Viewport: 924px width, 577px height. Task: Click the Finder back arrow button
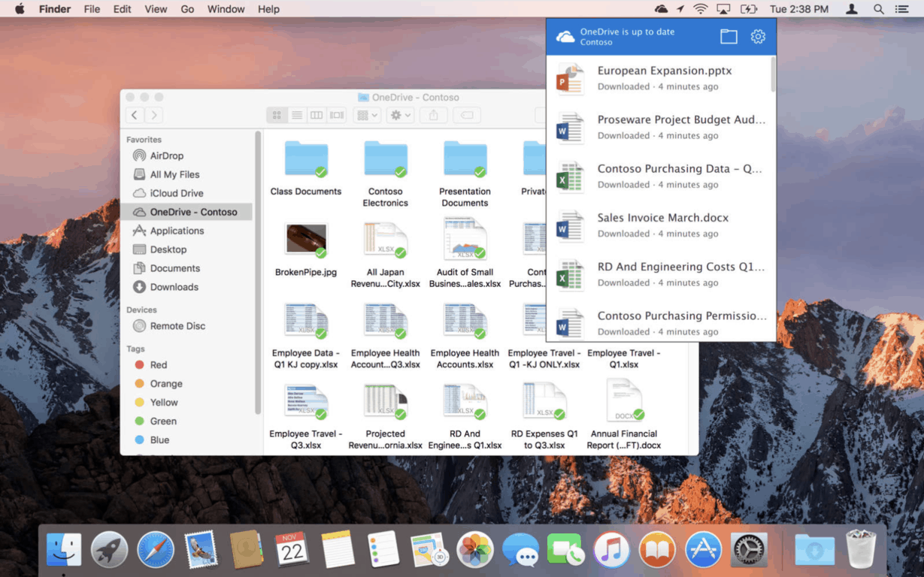coord(135,115)
